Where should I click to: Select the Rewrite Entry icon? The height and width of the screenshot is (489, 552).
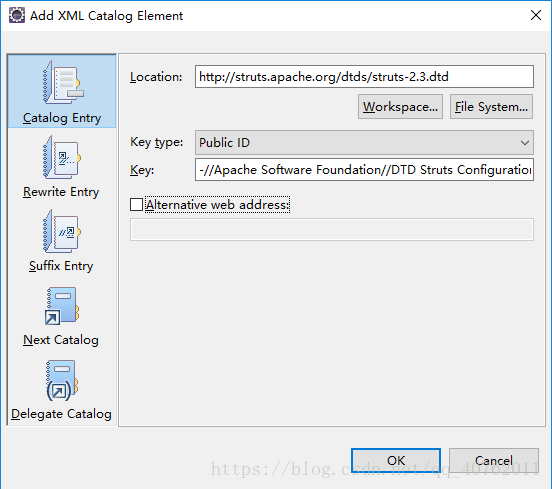pos(62,157)
